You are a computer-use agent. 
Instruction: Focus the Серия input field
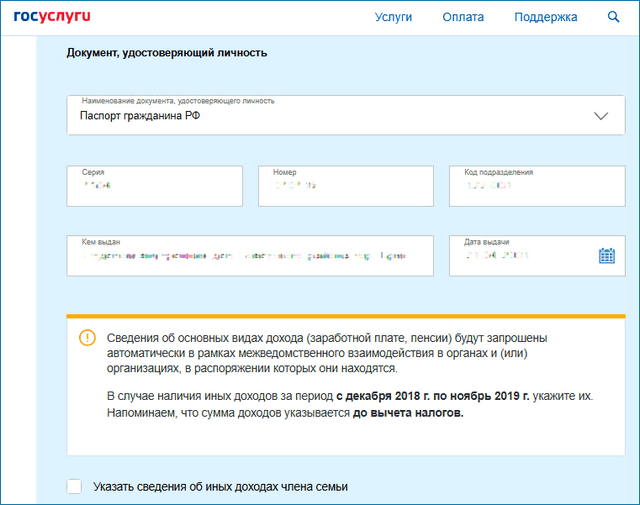coord(155,186)
